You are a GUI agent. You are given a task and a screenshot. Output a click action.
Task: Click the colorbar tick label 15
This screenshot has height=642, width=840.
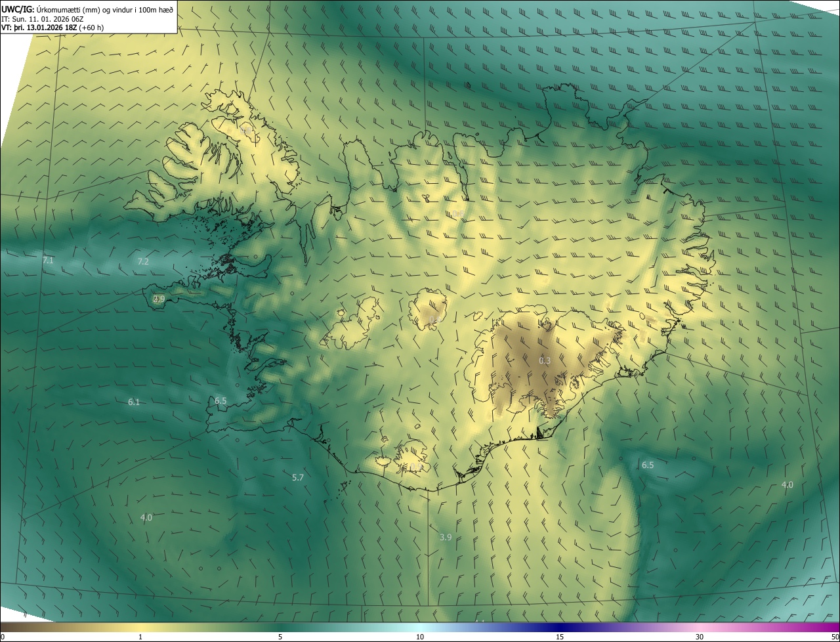point(560,637)
